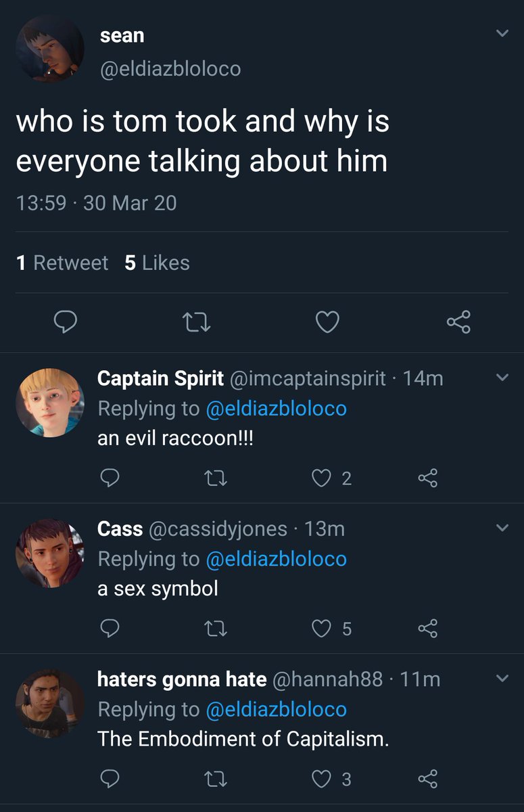The image size is (524, 812).
Task: Like sean's main tweet with heart icon
Action: coord(328,323)
